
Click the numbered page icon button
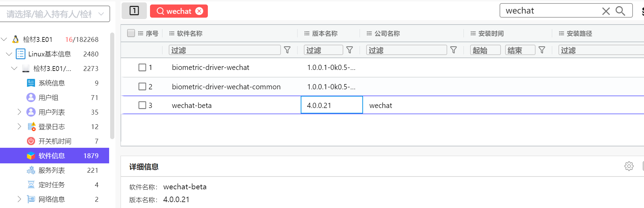(134, 11)
